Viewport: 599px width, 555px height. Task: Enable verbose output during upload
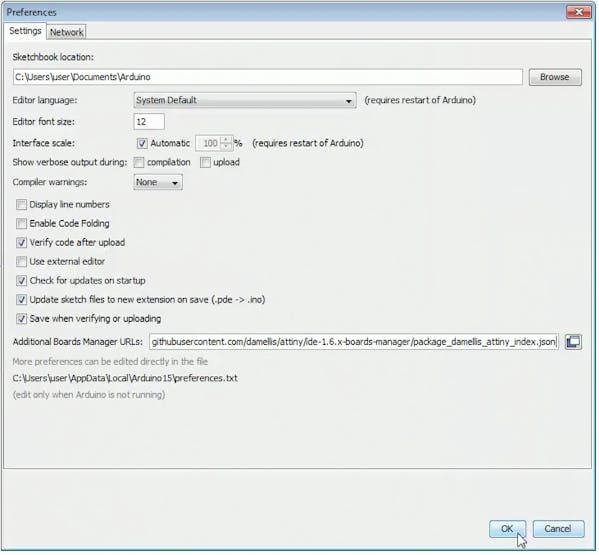point(205,162)
